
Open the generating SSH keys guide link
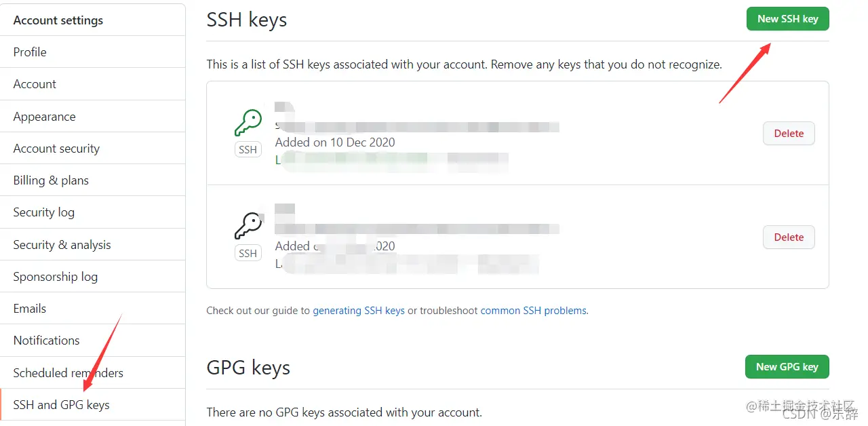coord(359,311)
